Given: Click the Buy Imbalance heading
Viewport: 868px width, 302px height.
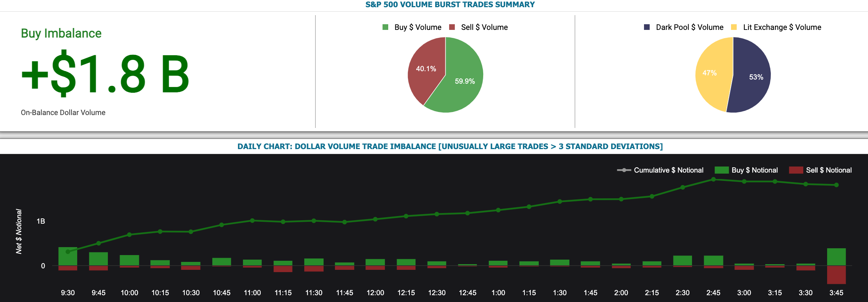Looking at the screenshot, I should pyautogui.click(x=61, y=33).
